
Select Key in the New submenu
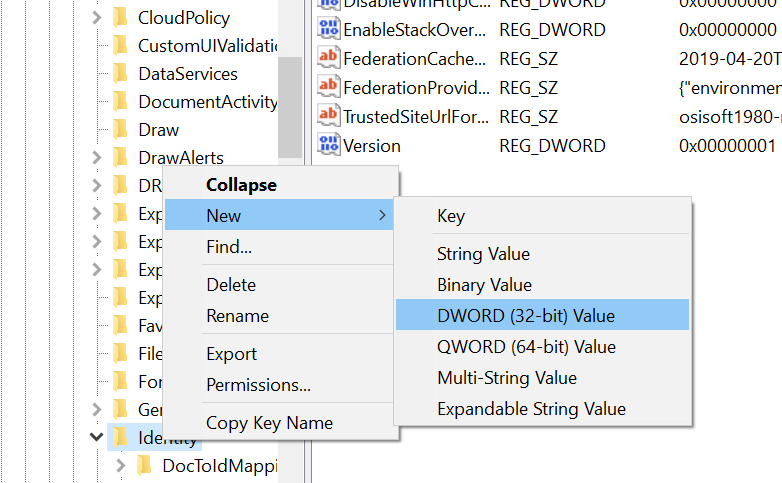pos(451,216)
